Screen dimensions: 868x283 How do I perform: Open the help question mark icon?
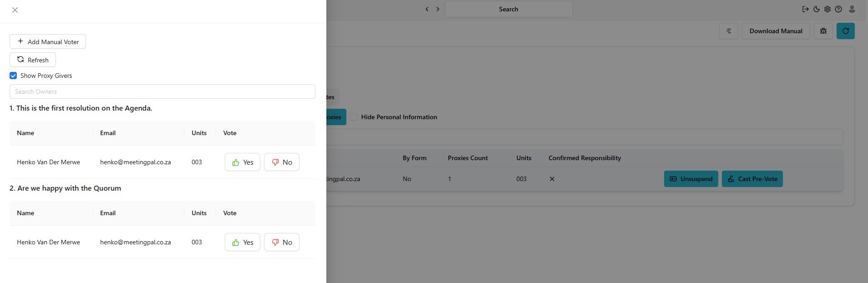point(838,9)
